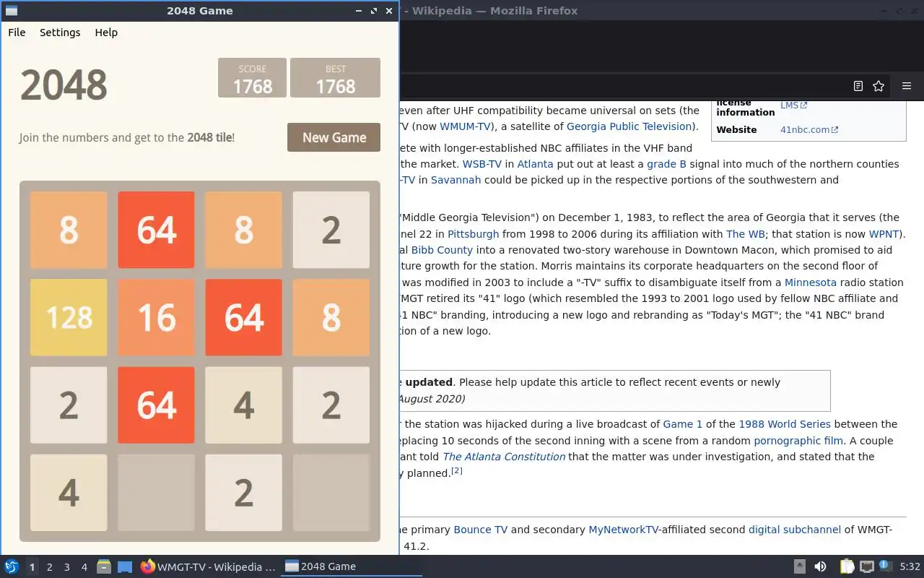Open the grade B link
924x578 pixels.
(x=666, y=164)
